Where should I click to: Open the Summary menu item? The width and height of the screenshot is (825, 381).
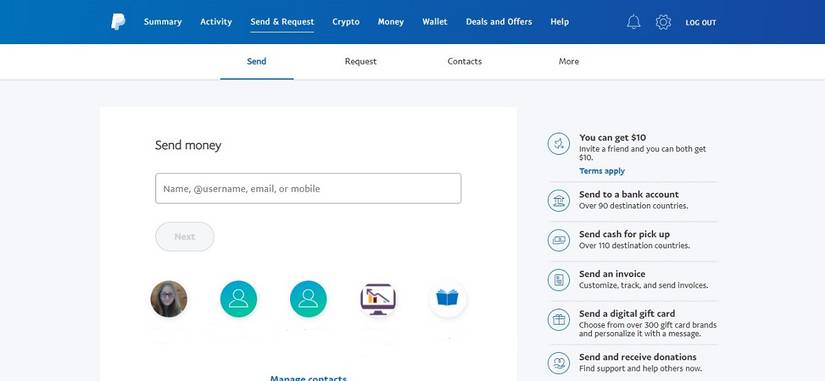click(163, 22)
